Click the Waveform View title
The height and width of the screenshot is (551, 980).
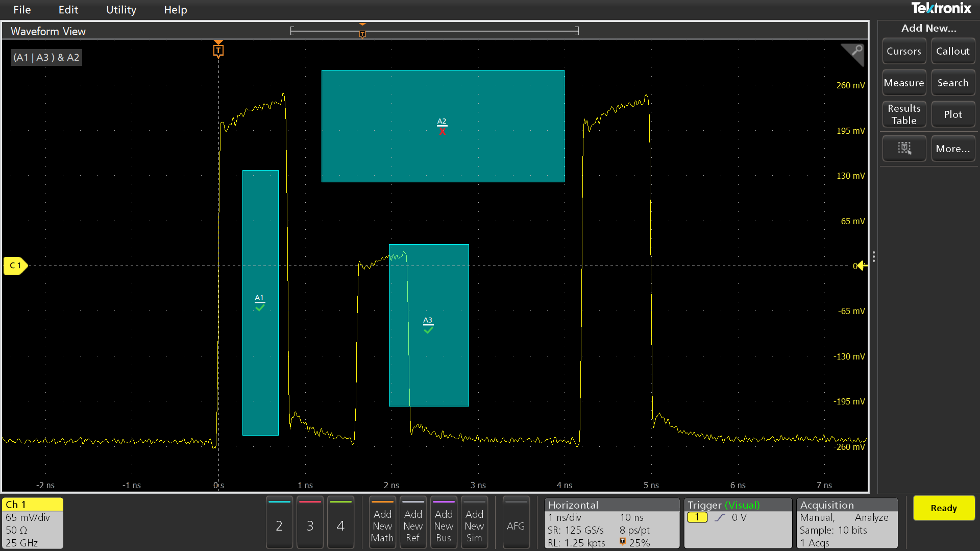[x=48, y=31]
